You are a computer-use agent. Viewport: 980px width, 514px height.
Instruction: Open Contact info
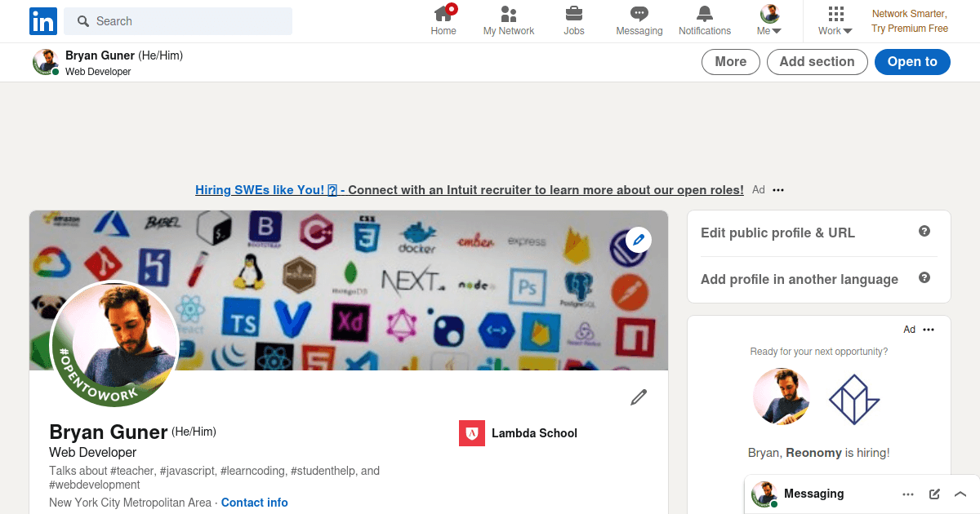[254, 502]
